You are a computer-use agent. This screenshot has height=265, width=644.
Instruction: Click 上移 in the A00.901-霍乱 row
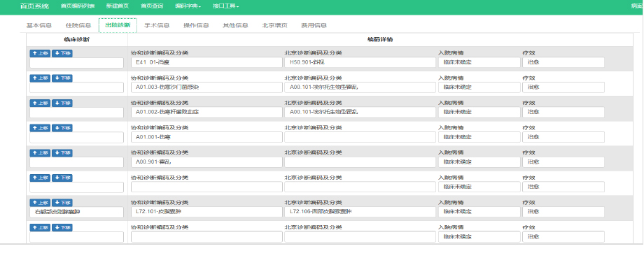click(x=40, y=153)
